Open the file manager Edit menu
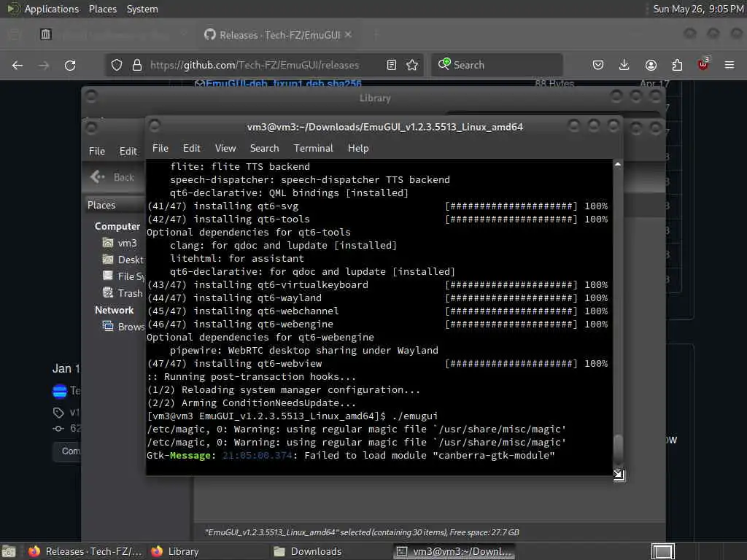 [128, 152]
